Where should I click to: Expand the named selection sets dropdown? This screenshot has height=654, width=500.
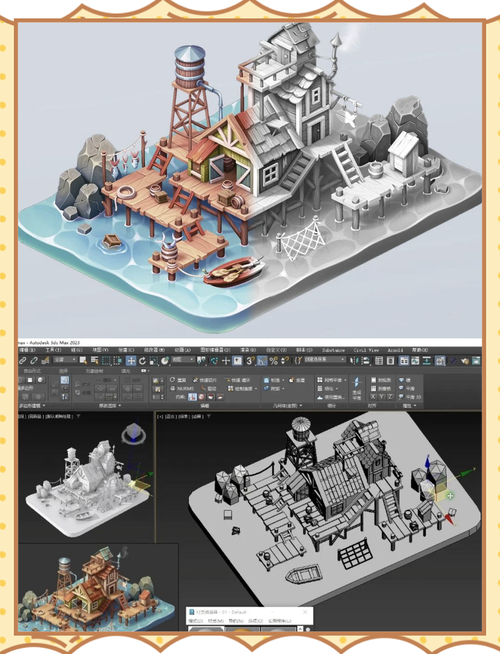(x=325, y=360)
